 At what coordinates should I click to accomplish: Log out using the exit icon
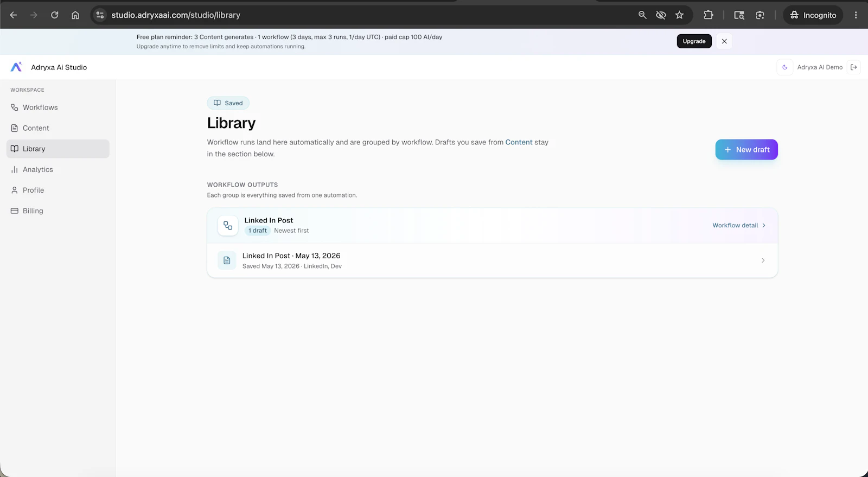coord(854,67)
